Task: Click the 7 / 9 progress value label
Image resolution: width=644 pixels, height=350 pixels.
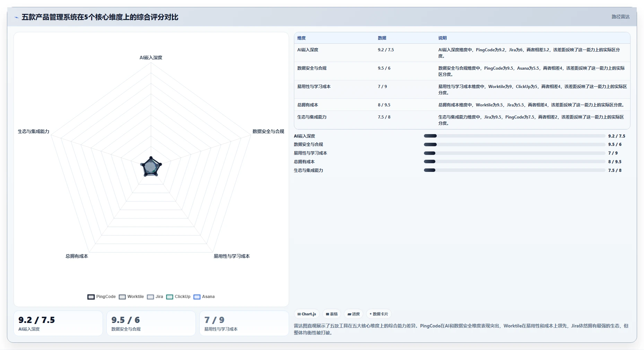Action: pyautogui.click(x=613, y=153)
